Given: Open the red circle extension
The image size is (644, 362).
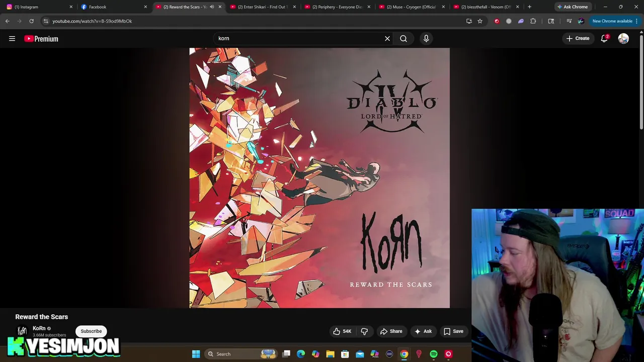Looking at the screenshot, I should click(497, 21).
